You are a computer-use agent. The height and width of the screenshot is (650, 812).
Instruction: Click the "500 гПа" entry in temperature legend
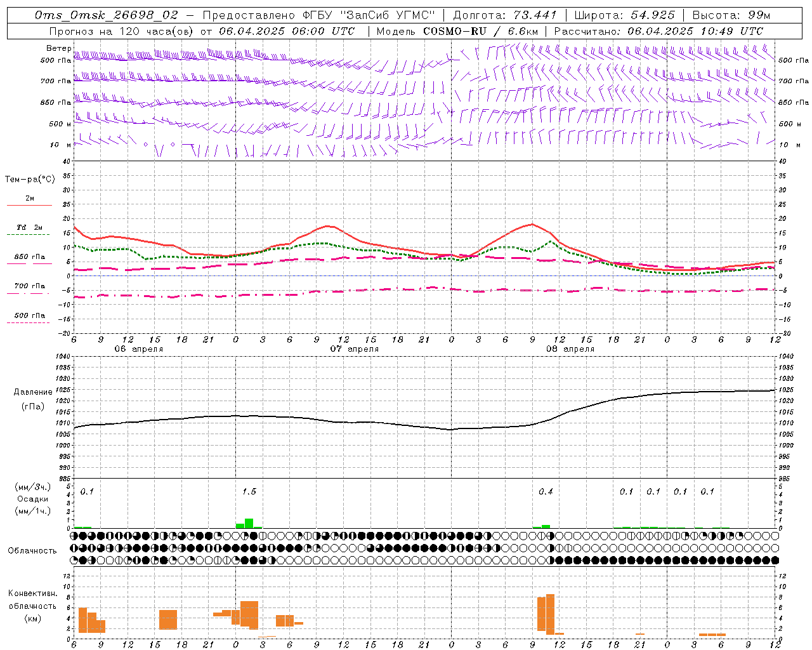click(x=30, y=315)
